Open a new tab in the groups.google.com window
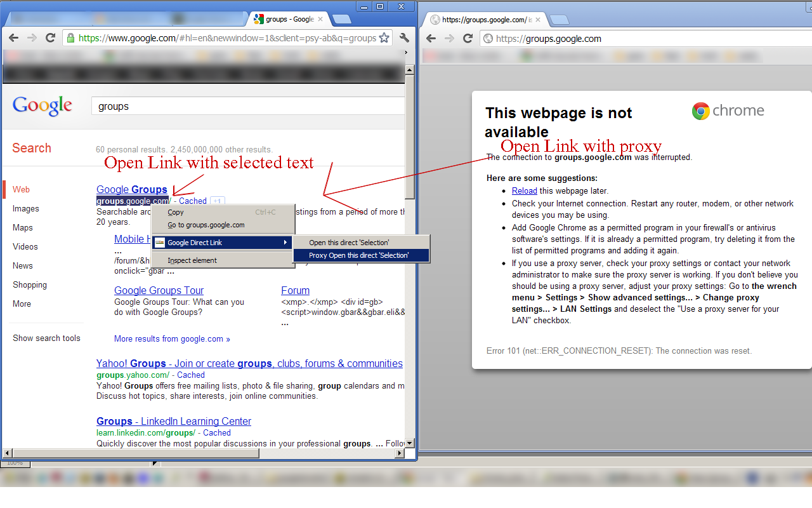812x508 pixels. 559,20
